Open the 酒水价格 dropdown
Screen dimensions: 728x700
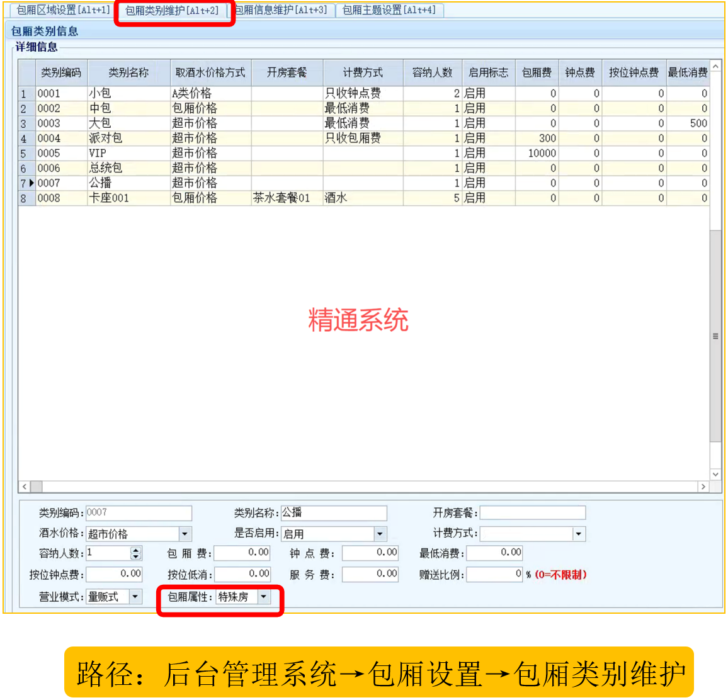[x=184, y=533]
